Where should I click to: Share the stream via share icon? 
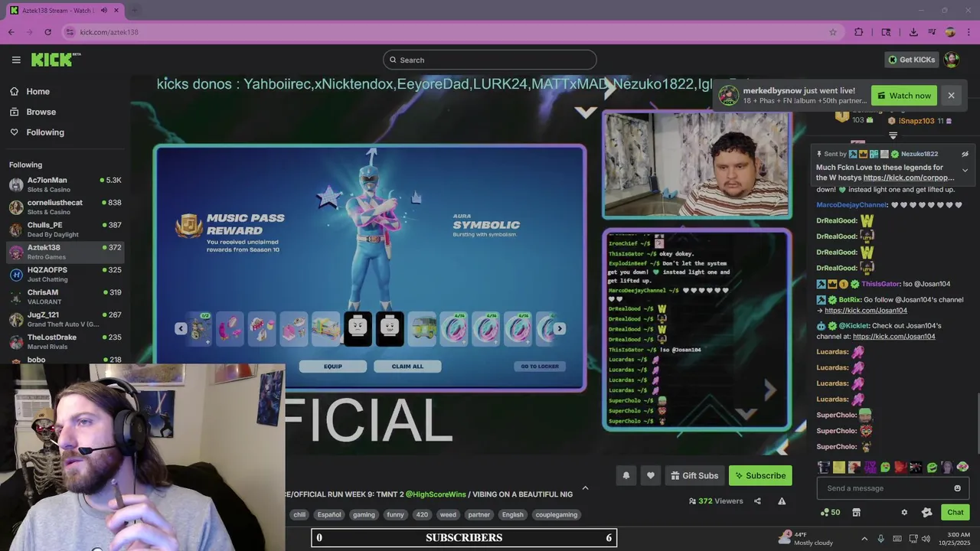click(x=757, y=501)
